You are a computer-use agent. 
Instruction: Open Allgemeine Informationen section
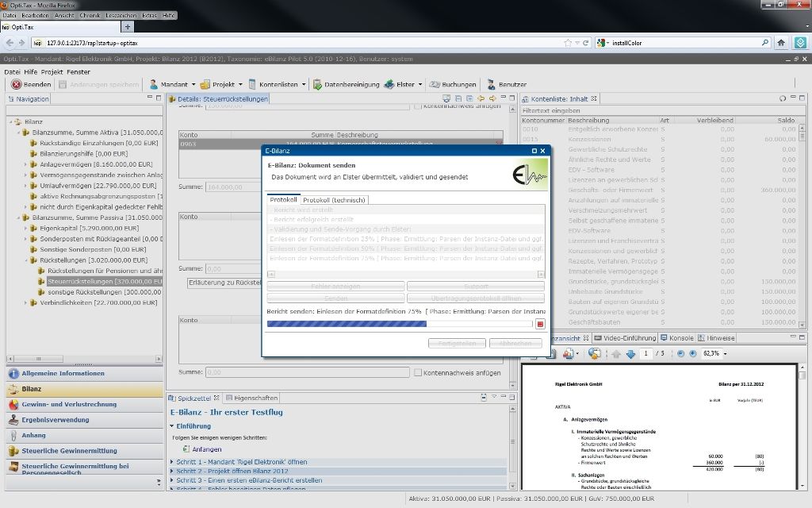[x=84, y=373]
